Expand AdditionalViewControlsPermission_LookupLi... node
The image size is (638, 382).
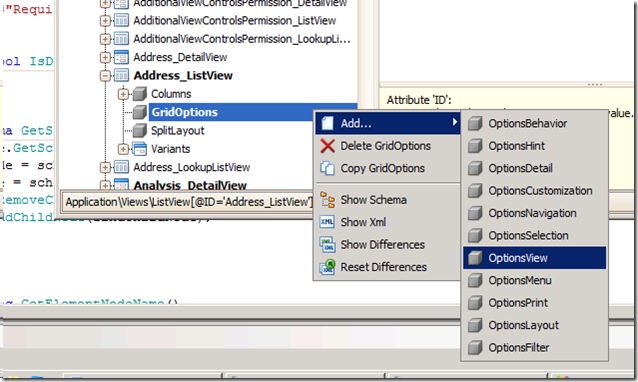(x=105, y=39)
